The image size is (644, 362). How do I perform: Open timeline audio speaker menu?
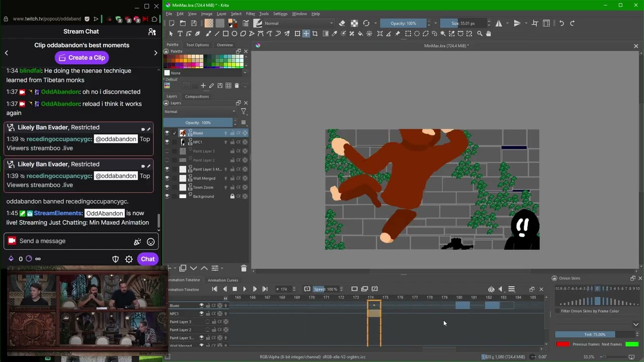click(501, 289)
